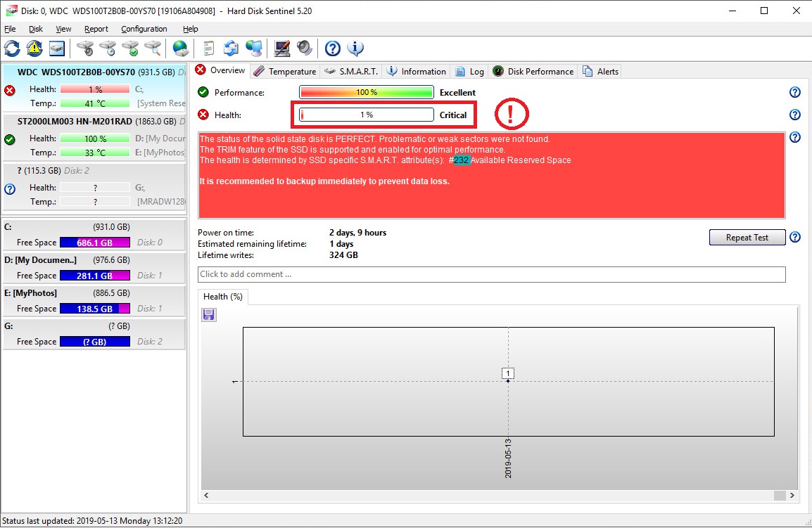Screen dimensions: 812x528
Task: Click the blue information bubble toolbar icon
Action: (x=355, y=49)
